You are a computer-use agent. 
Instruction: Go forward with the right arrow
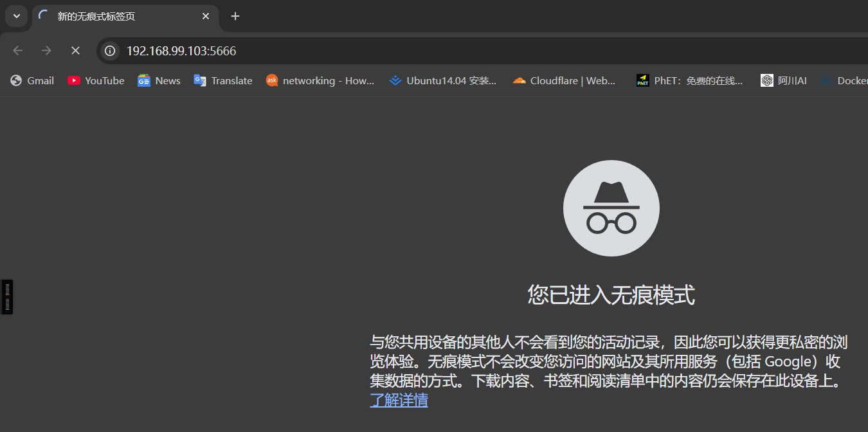pyautogui.click(x=46, y=50)
